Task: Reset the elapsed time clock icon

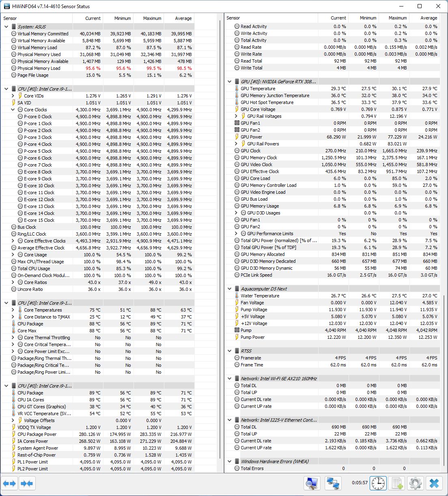Action: [378, 483]
